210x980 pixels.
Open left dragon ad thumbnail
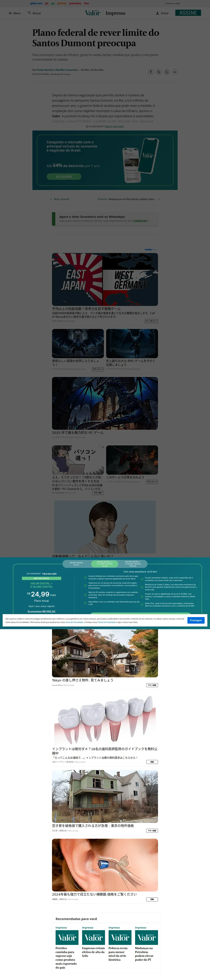[x=78, y=343]
